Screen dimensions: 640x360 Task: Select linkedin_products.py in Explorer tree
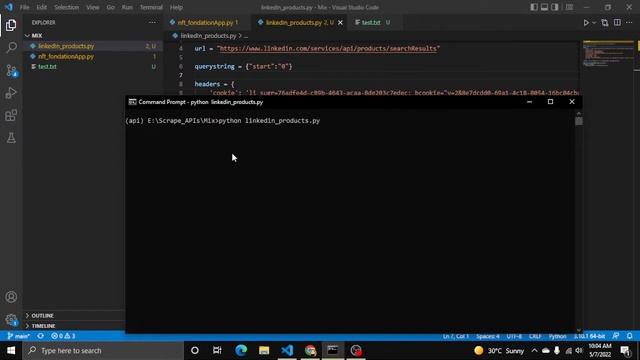[93, 46]
